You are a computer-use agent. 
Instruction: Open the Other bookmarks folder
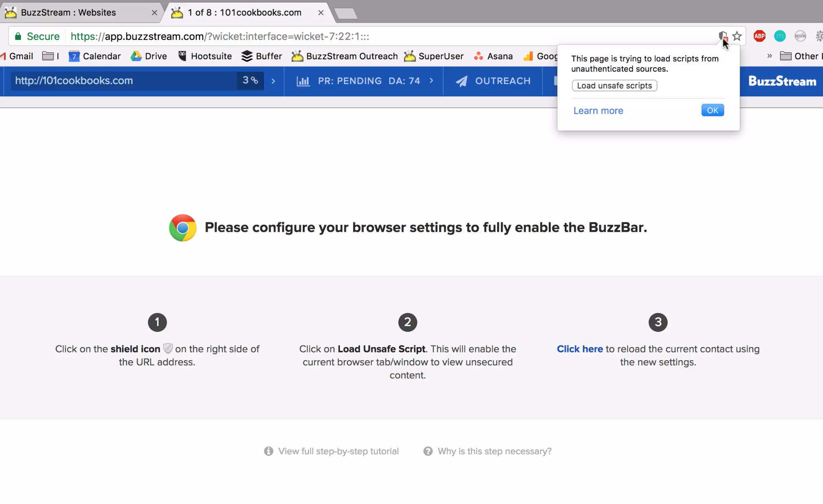coord(801,56)
